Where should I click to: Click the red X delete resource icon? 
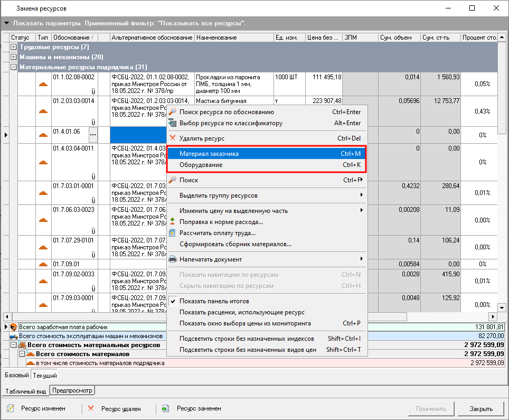click(172, 138)
